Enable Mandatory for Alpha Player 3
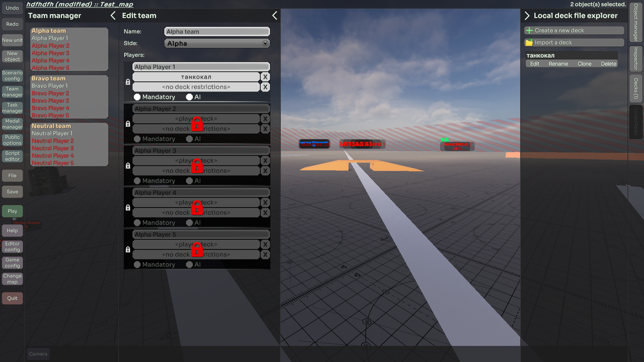The height and width of the screenshot is (362, 644). pyautogui.click(x=137, y=181)
